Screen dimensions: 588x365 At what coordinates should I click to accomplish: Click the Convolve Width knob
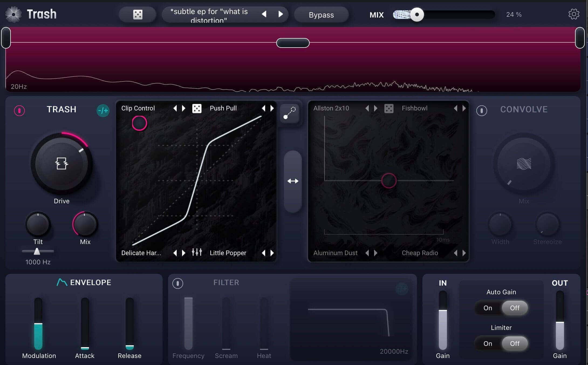500,224
